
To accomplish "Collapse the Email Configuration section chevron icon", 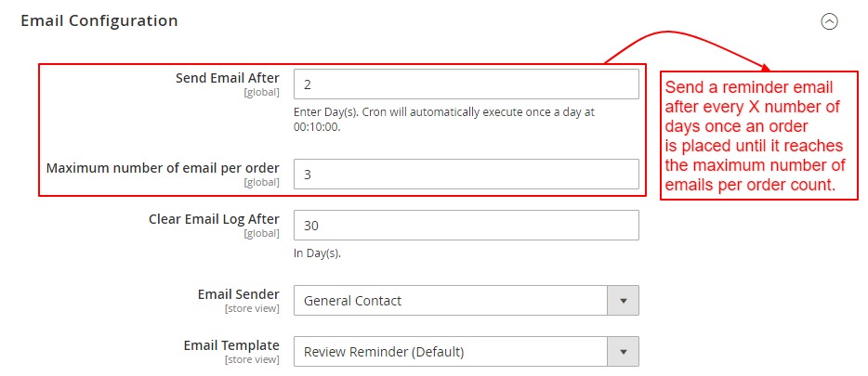I will pos(830,21).
